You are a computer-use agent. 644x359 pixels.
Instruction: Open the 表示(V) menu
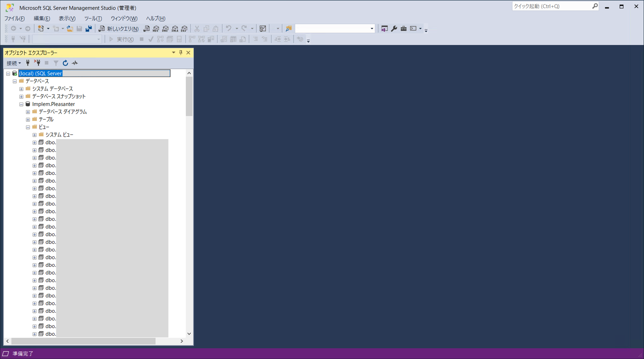click(x=67, y=18)
